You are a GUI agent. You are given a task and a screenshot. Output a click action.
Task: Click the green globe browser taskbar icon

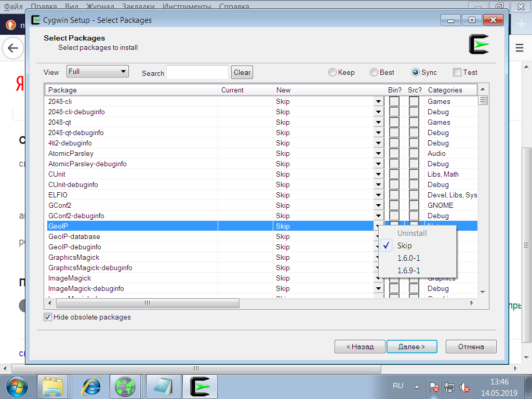[x=125, y=387]
